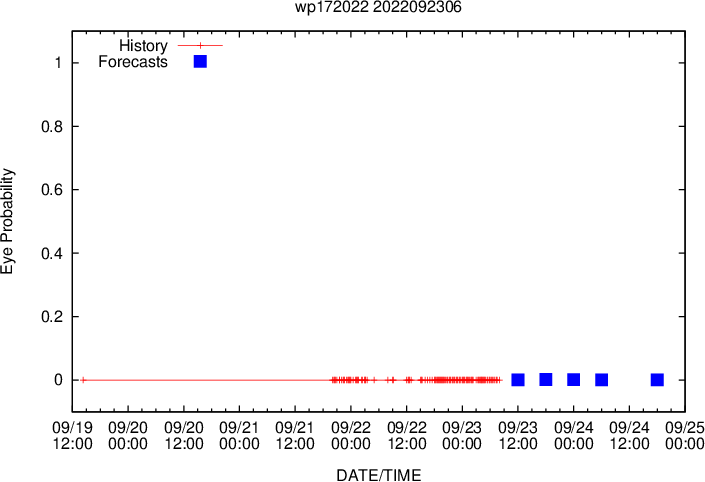
Task: Select the forecast marker at 09/23 18:00
Action: pos(546,379)
